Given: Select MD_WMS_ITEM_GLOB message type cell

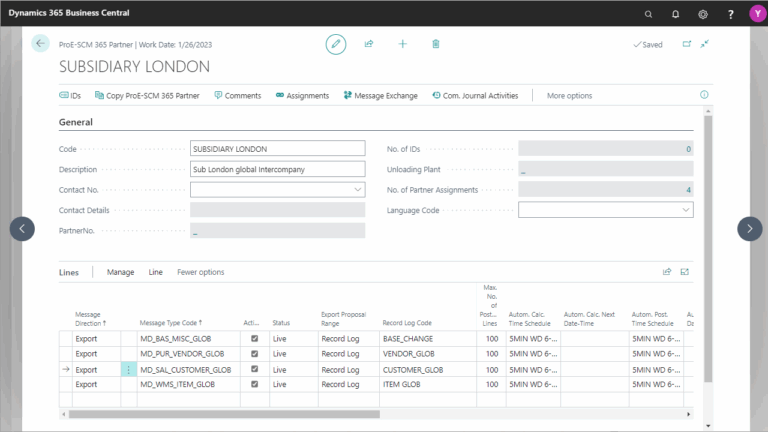Looking at the screenshot, I should click(189, 384).
